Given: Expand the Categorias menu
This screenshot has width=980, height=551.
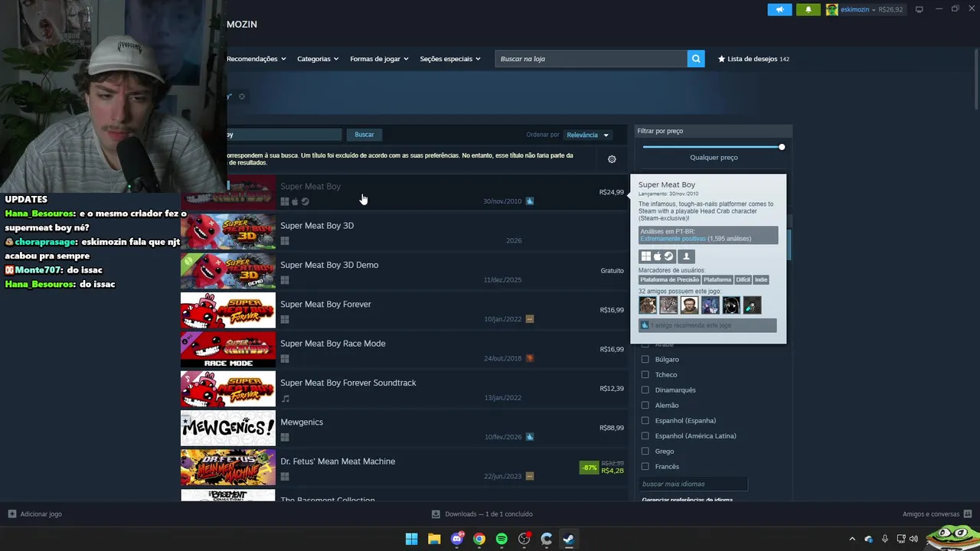Looking at the screenshot, I should click(x=318, y=59).
